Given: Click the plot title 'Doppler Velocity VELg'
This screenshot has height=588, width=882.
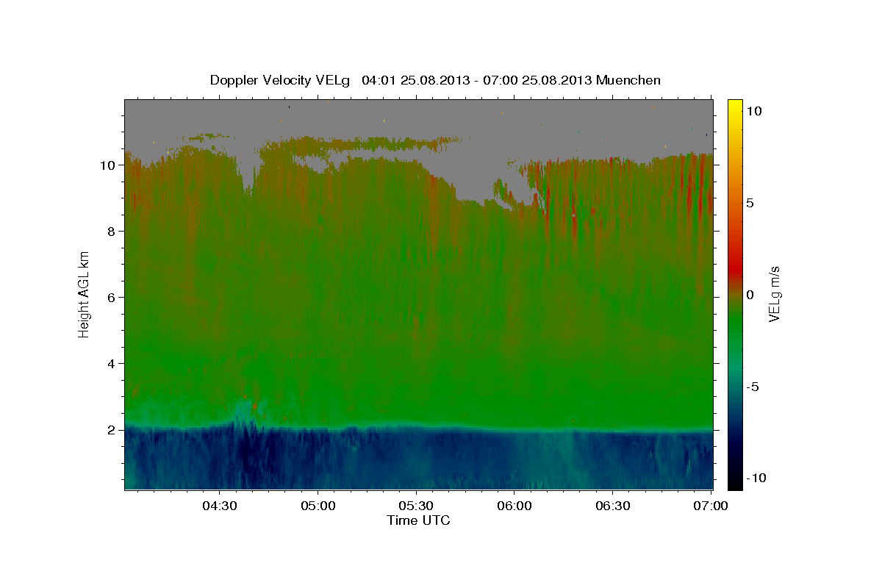Looking at the screenshot, I should pyautogui.click(x=281, y=80).
